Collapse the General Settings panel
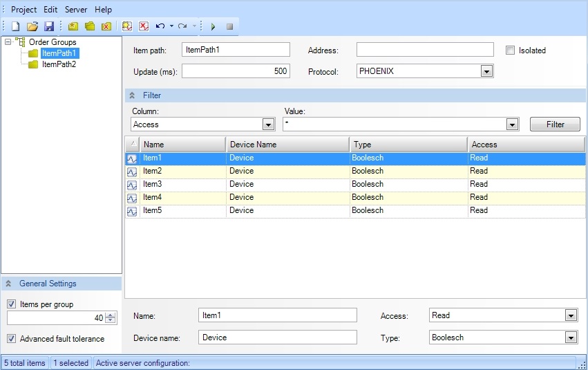 coord(10,284)
